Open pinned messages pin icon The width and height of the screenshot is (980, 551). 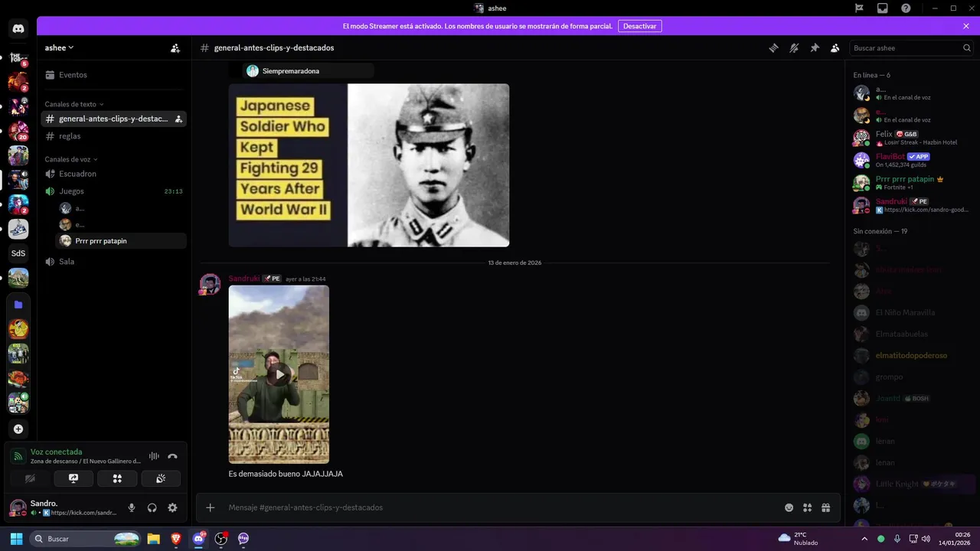coord(815,47)
